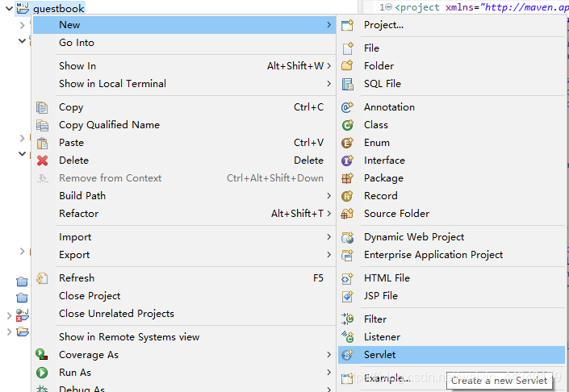Expand the Import submenu arrow
Image resolution: width=569 pixels, height=392 pixels.
click(328, 237)
